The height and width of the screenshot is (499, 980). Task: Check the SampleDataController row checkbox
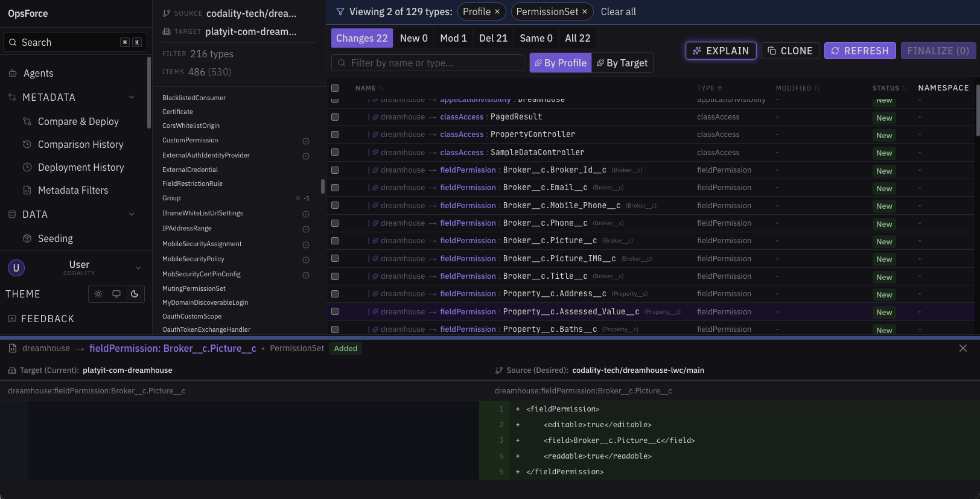[x=335, y=152]
